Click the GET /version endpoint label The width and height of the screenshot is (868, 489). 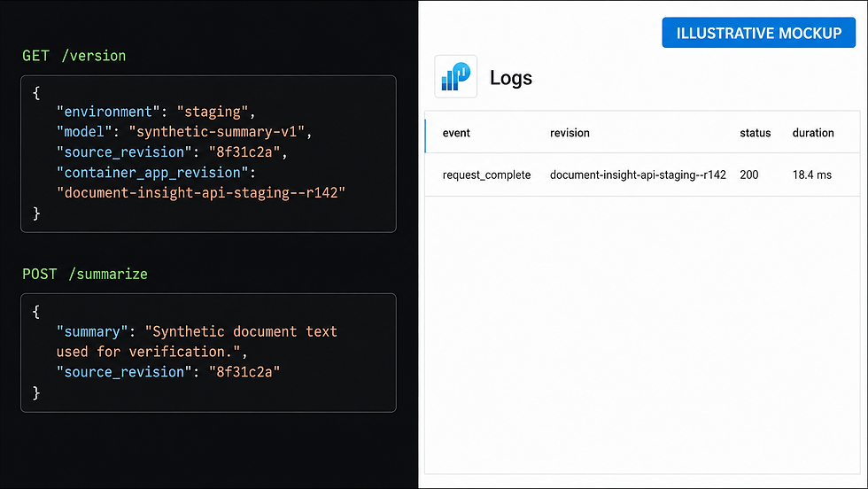pyautogui.click(x=74, y=56)
